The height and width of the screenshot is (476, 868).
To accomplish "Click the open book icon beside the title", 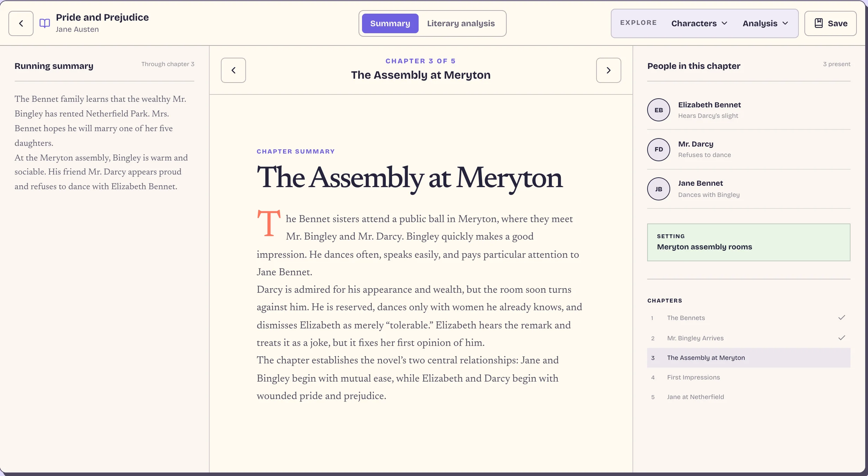I will click(x=45, y=23).
